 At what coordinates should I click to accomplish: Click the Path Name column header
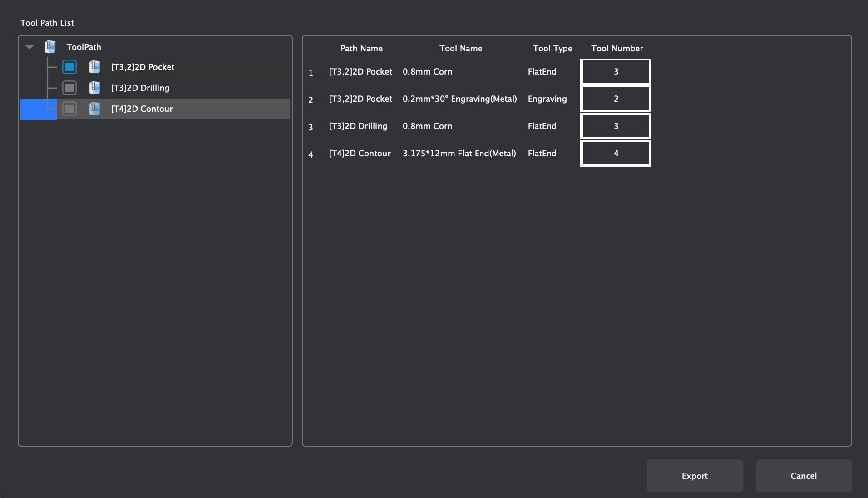tap(361, 48)
